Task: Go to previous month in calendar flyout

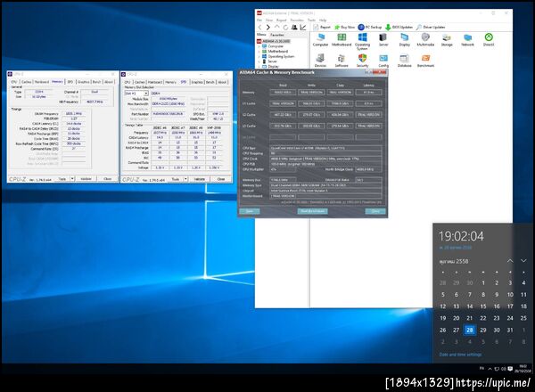Action: point(510,261)
